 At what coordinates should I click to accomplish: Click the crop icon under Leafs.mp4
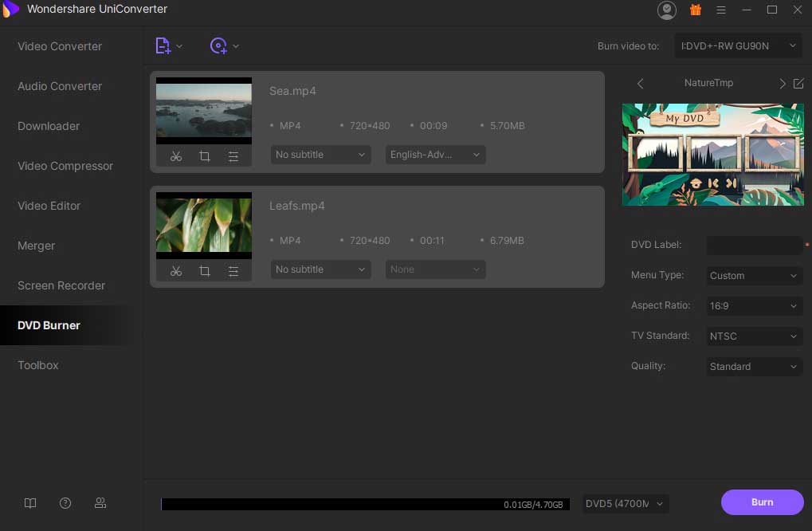pyautogui.click(x=205, y=272)
